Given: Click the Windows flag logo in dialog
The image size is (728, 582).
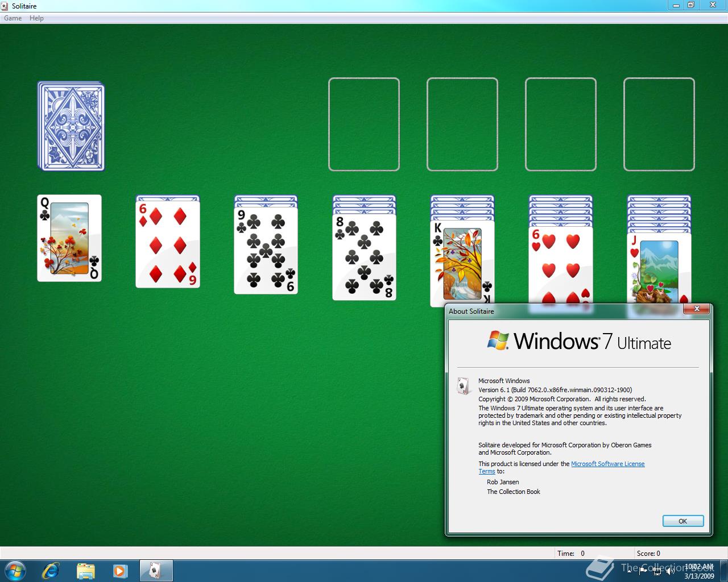Looking at the screenshot, I should click(x=498, y=340).
